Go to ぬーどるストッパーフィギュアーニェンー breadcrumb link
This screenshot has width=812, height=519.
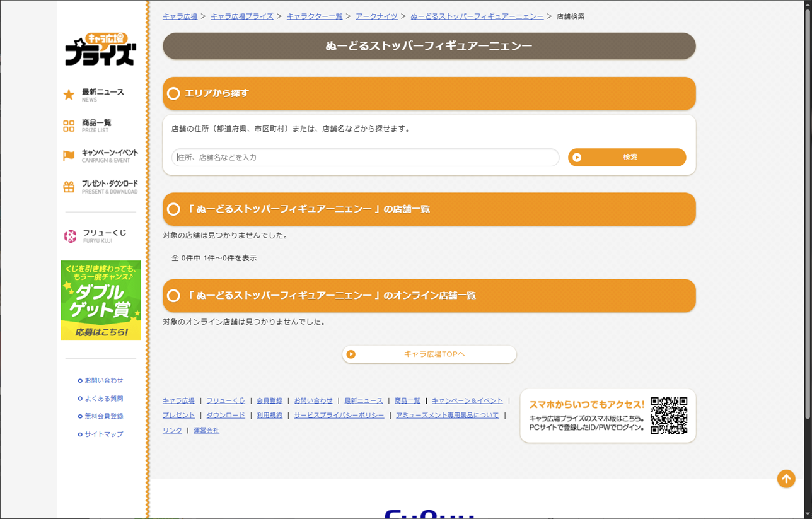click(x=477, y=16)
